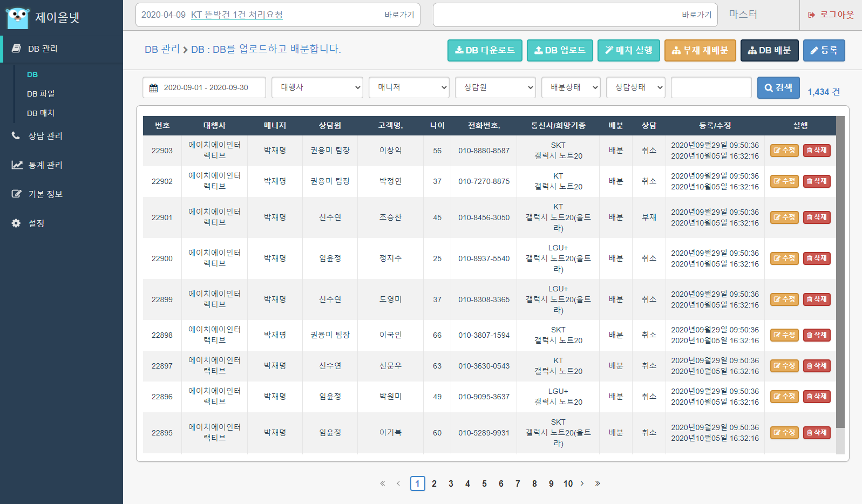
Task: Open the 상담 관리 sidebar menu
Action: tap(62, 136)
